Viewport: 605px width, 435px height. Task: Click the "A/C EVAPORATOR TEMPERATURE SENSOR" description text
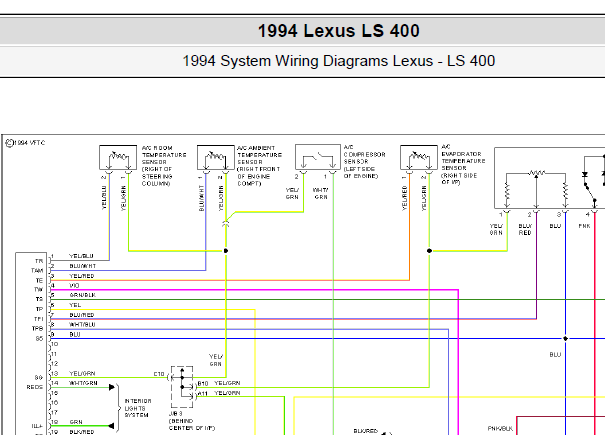[x=463, y=164]
